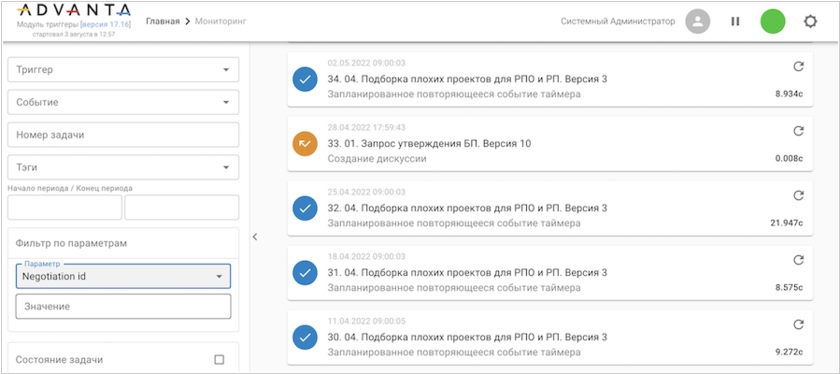Open task '32. 04. Подборка плохих проектов'
840x374 pixels.
coord(467,208)
